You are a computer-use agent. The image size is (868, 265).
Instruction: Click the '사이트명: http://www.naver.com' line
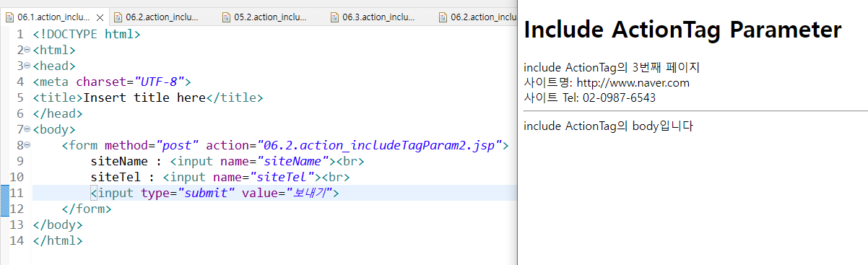[x=607, y=83]
